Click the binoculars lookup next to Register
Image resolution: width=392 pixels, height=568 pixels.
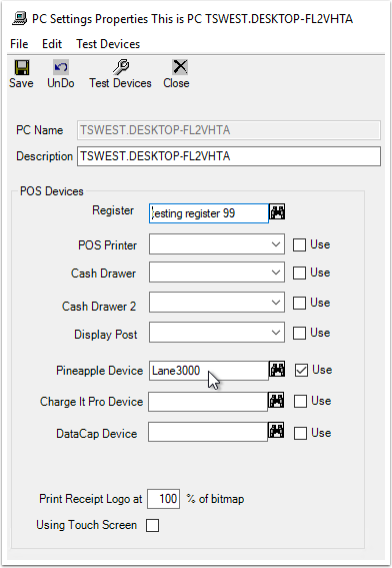(x=277, y=212)
